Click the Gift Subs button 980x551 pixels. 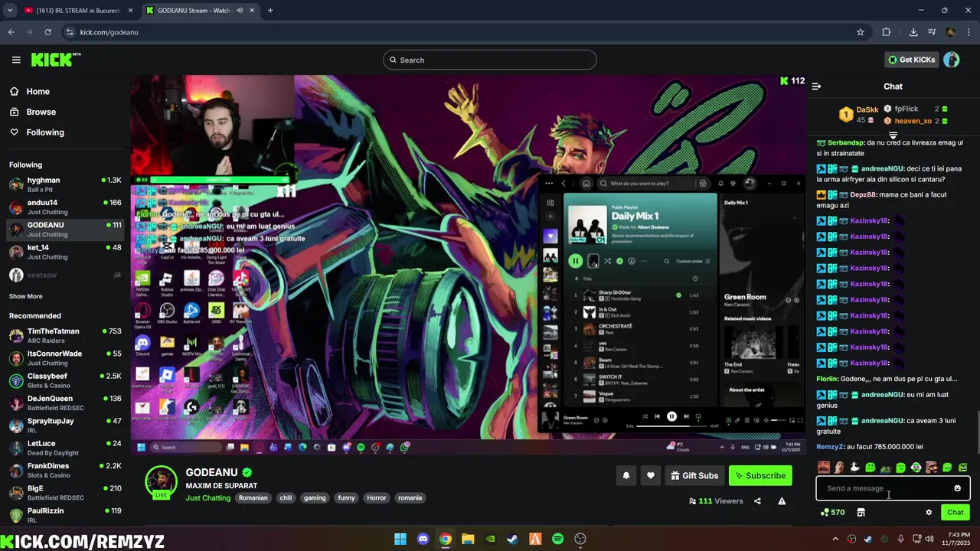[x=694, y=475]
